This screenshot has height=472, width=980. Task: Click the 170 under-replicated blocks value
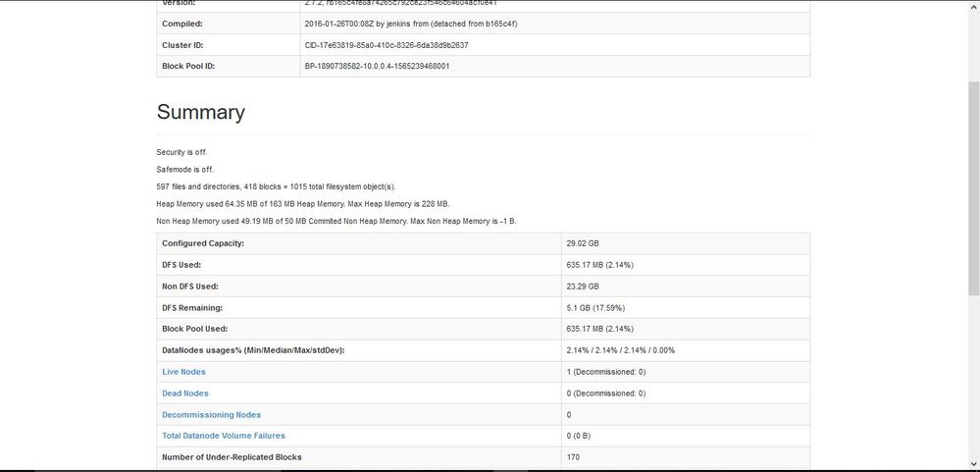(x=573, y=457)
